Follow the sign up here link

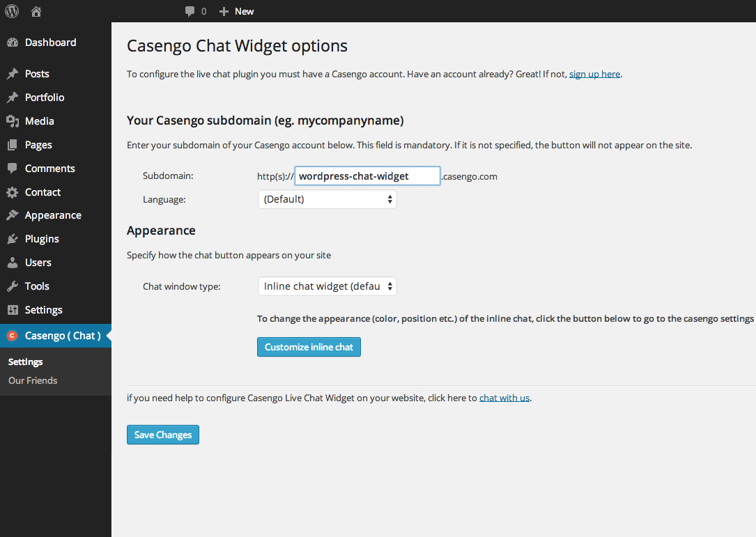click(x=594, y=74)
